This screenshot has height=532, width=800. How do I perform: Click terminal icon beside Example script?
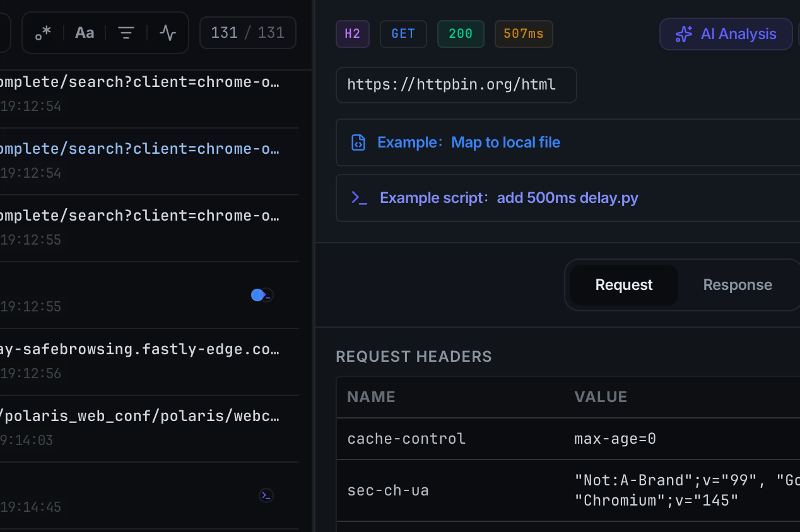pos(359,198)
